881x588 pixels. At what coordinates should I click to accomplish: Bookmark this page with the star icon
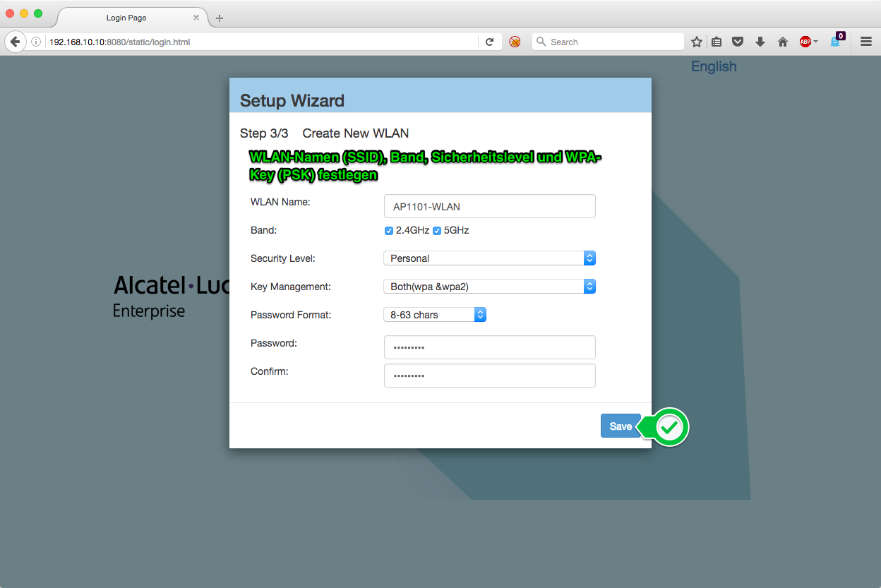696,42
